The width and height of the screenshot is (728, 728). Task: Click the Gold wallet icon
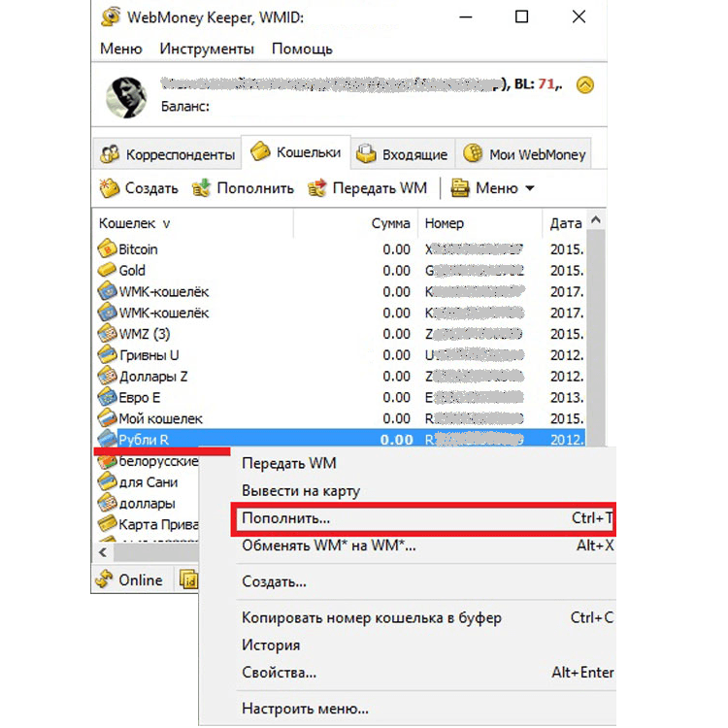pyautogui.click(x=107, y=270)
